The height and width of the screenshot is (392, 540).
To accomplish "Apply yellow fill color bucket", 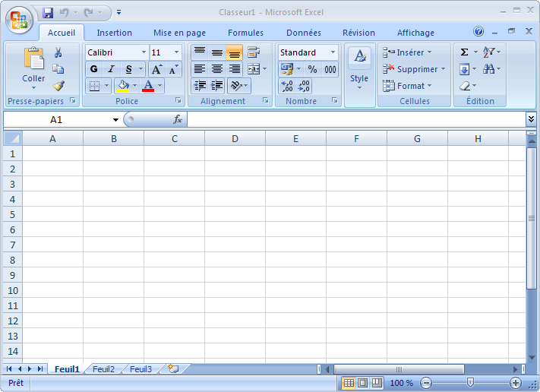I will [123, 86].
